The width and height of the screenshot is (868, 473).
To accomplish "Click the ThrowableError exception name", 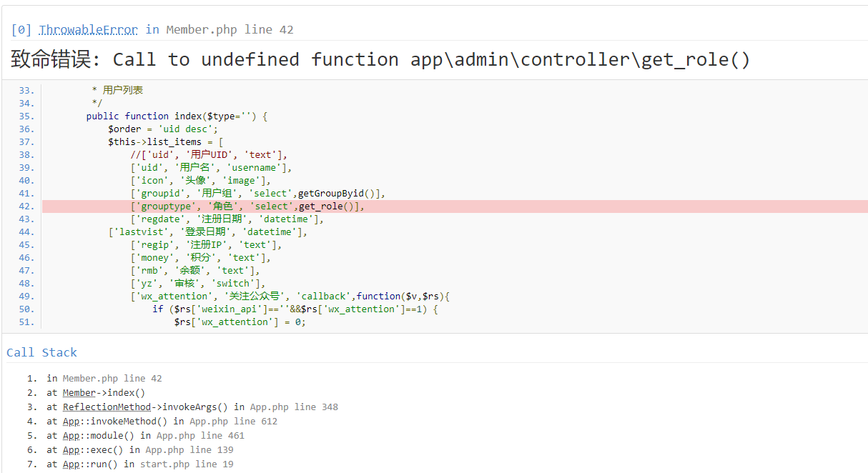I will (x=88, y=29).
